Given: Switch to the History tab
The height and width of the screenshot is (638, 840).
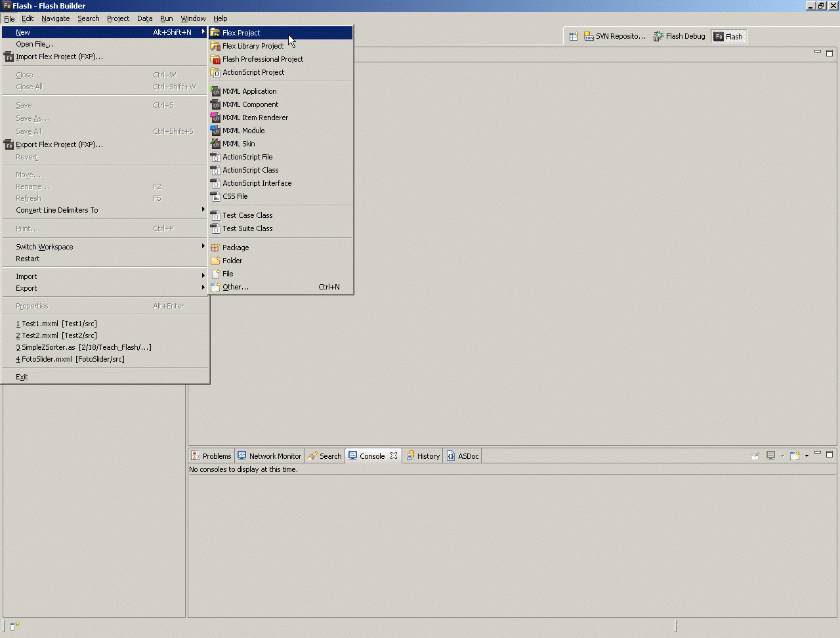Looking at the screenshot, I should (423, 456).
